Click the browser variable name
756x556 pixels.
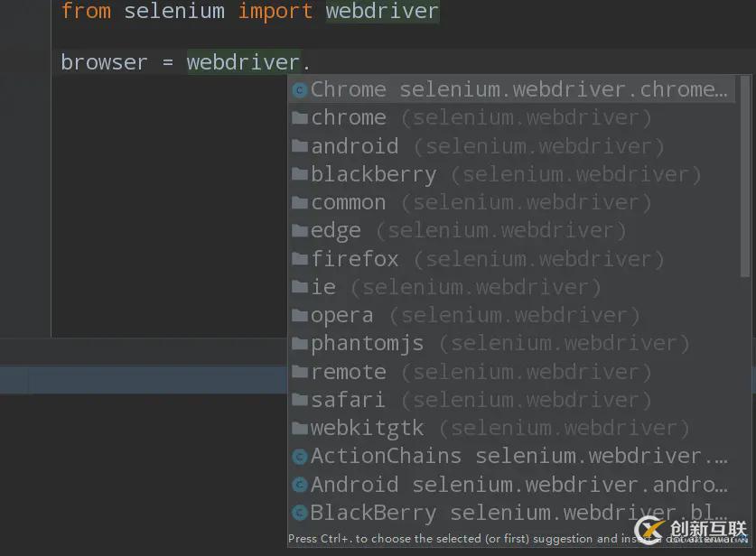[104, 62]
